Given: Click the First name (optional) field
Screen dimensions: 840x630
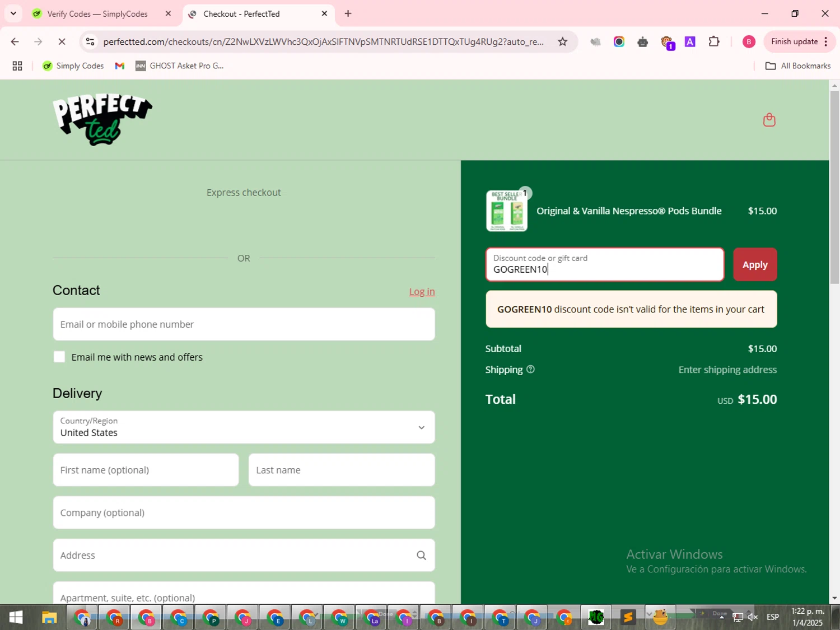Looking at the screenshot, I should [146, 470].
